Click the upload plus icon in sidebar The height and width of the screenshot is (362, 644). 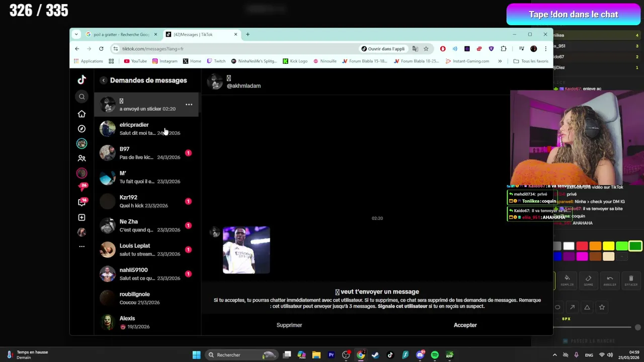[82, 217]
